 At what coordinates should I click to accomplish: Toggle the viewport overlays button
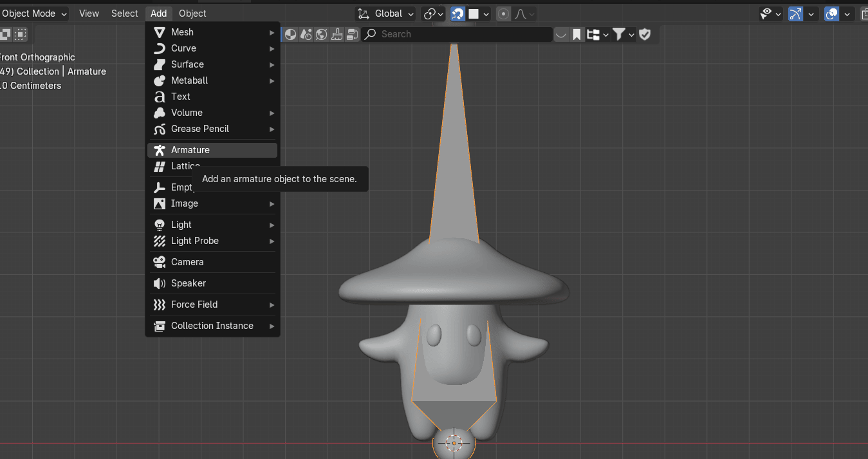[832, 14]
